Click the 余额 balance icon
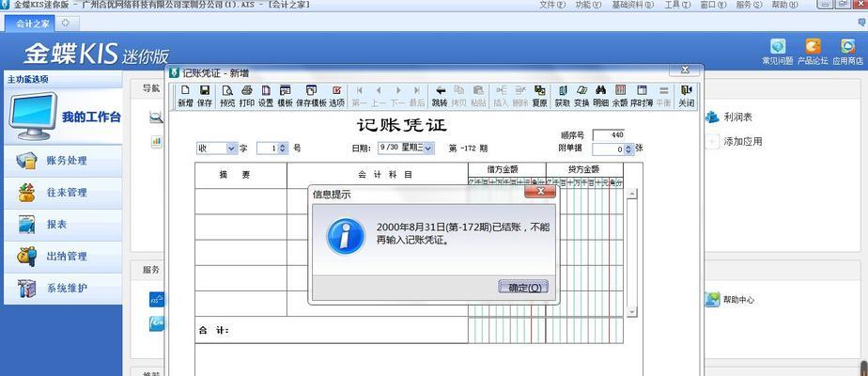The width and height of the screenshot is (868, 376). (620, 96)
